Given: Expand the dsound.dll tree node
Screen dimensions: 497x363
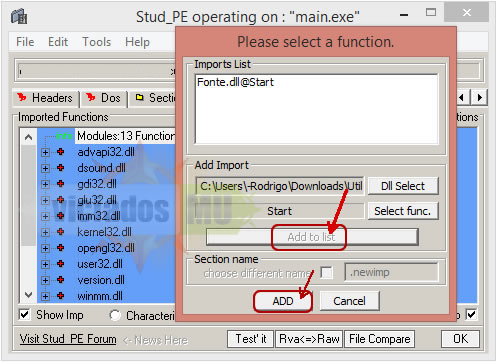Looking at the screenshot, I should [x=45, y=168].
